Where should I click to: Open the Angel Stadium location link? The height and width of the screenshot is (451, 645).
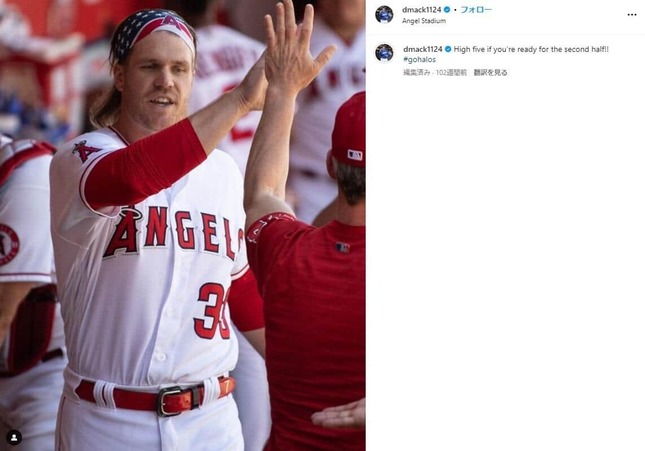tap(424, 21)
